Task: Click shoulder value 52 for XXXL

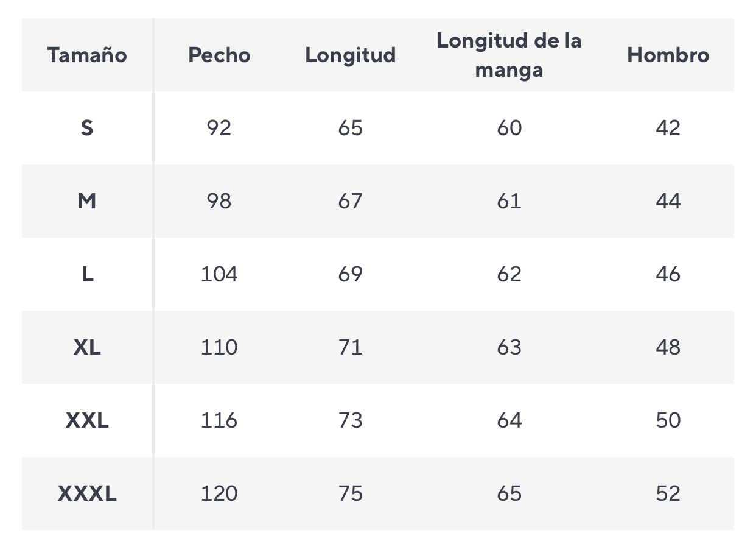Action: [x=668, y=493]
